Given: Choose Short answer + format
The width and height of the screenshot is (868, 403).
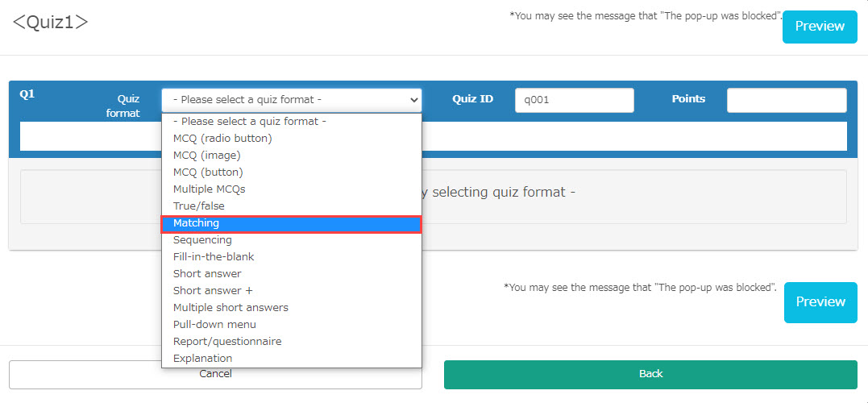Looking at the screenshot, I should tap(291, 291).
